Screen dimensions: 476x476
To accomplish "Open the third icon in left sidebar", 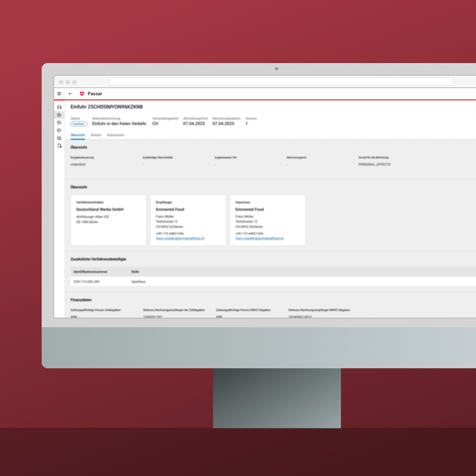I will click(59, 123).
